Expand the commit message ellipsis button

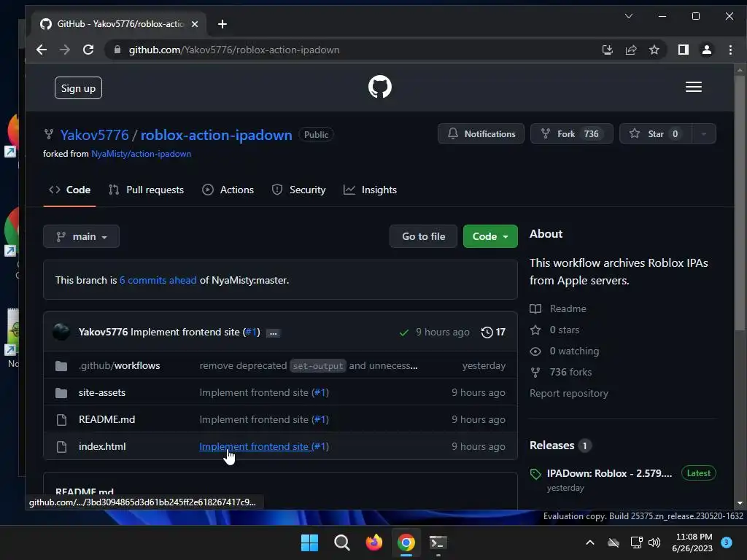(273, 332)
